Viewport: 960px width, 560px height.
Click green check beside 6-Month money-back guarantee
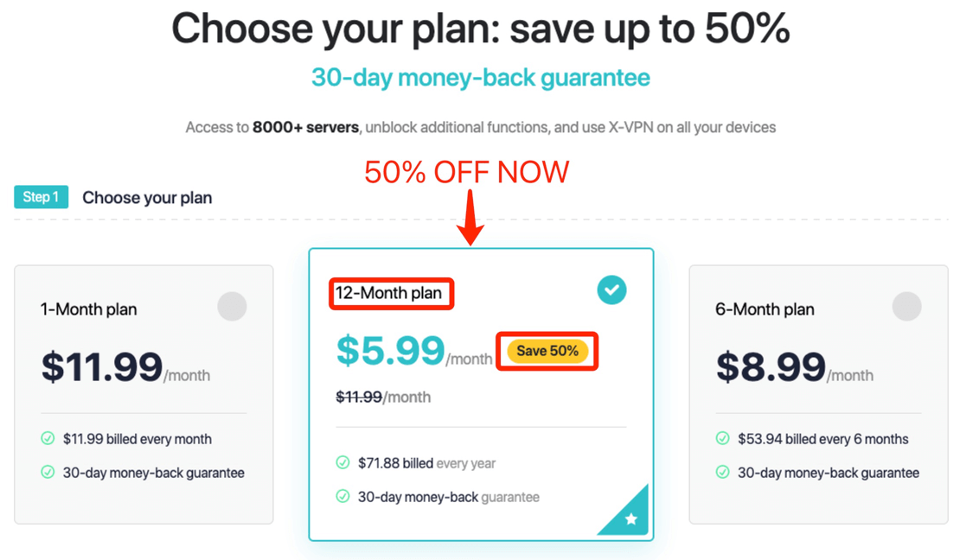pyautogui.click(x=722, y=472)
